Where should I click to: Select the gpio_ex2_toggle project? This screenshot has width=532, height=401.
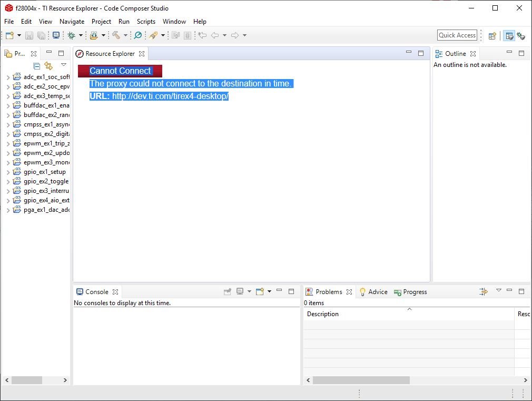46,181
